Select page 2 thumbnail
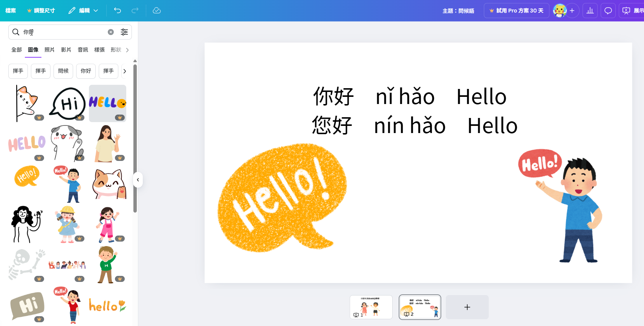 pos(420,307)
